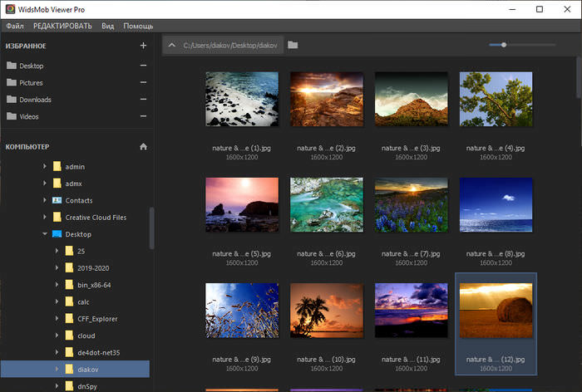Remove Downloads from favorites using minus icon
This screenshot has height=392, width=582.
pyautogui.click(x=143, y=100)
